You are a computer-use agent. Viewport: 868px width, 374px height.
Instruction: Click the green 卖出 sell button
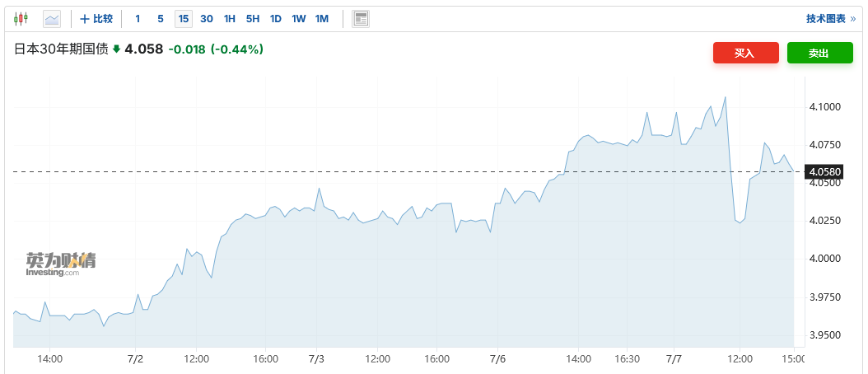[820, 53]
